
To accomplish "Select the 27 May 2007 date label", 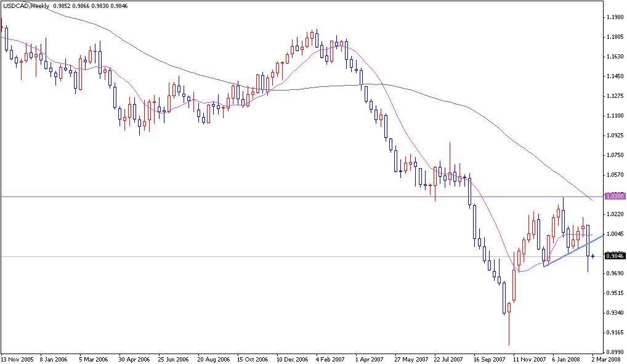I will (x=411, y=359).
